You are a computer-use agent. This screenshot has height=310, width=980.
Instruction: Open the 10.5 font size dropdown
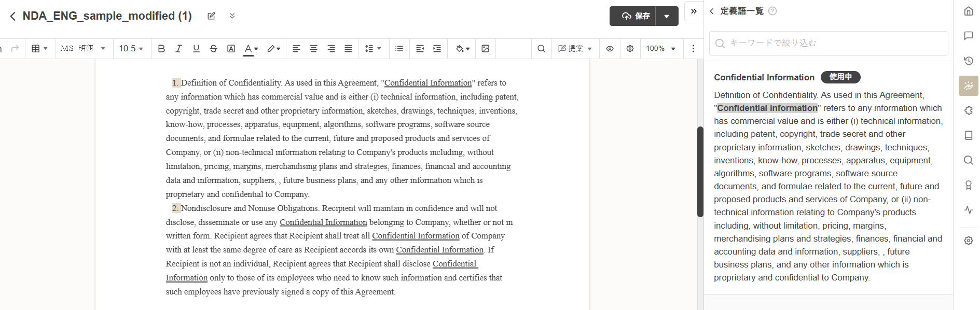(131, 49)
